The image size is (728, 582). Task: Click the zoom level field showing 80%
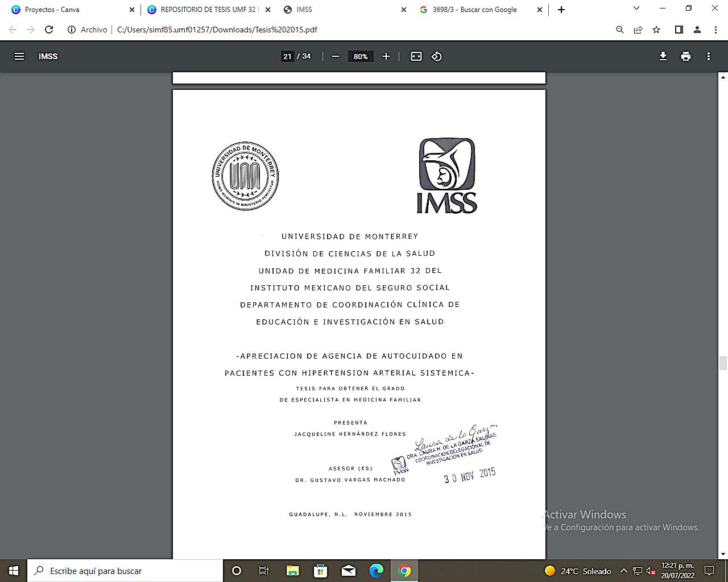tap(361, 56)
